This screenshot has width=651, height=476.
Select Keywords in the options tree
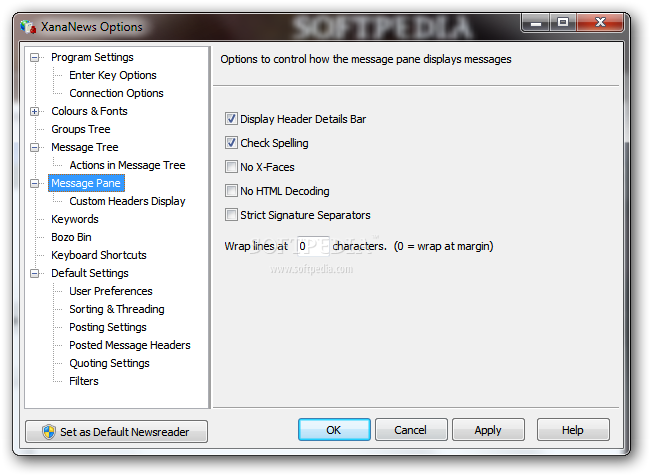point(75,219)
